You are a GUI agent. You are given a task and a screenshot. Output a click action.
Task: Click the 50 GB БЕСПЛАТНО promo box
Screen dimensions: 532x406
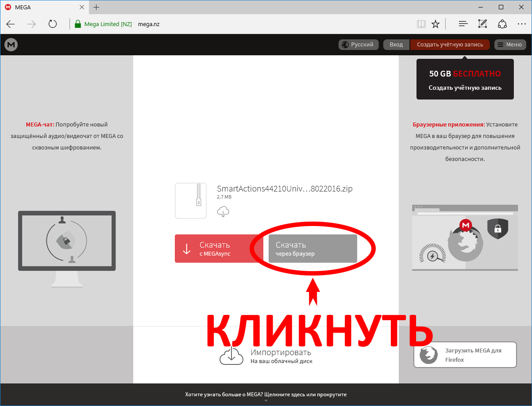pos(465,79)
